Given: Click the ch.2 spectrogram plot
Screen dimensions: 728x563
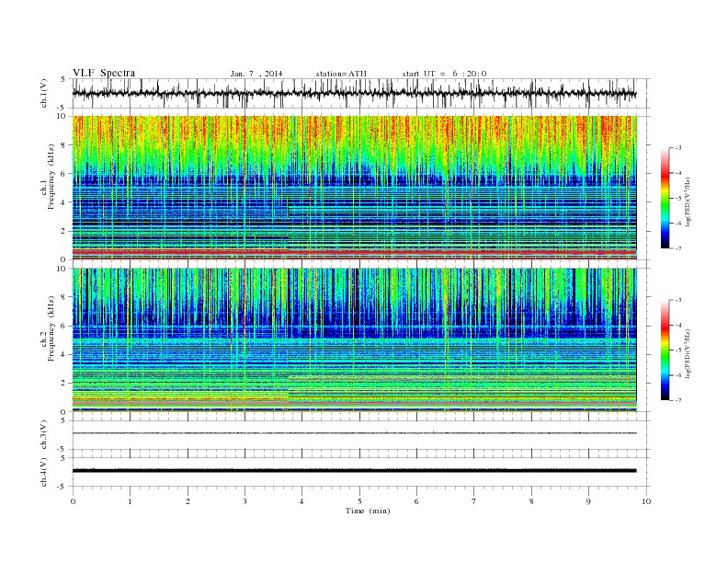Looking at the screenshot, I should pyautogui.click(x=354, y=340).
